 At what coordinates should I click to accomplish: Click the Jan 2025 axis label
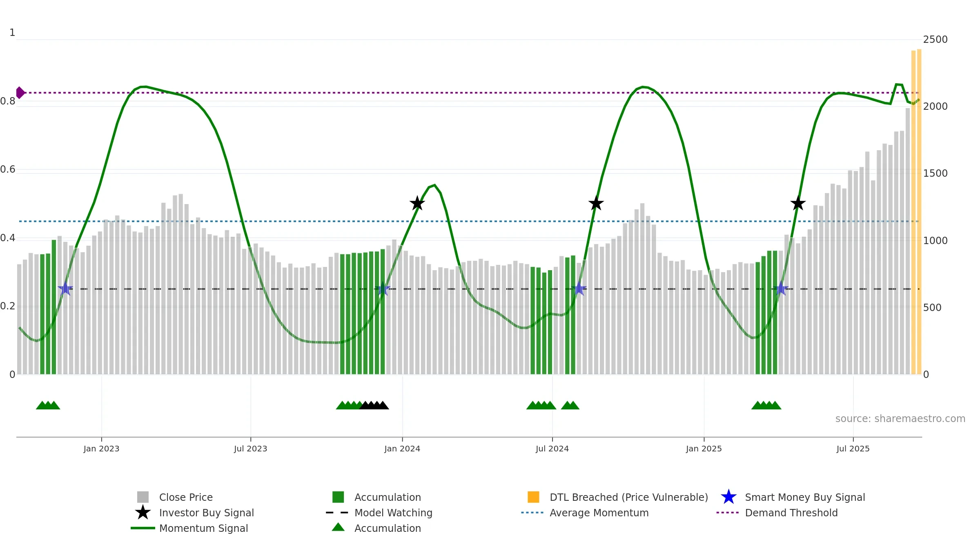(x=704, y=449)
